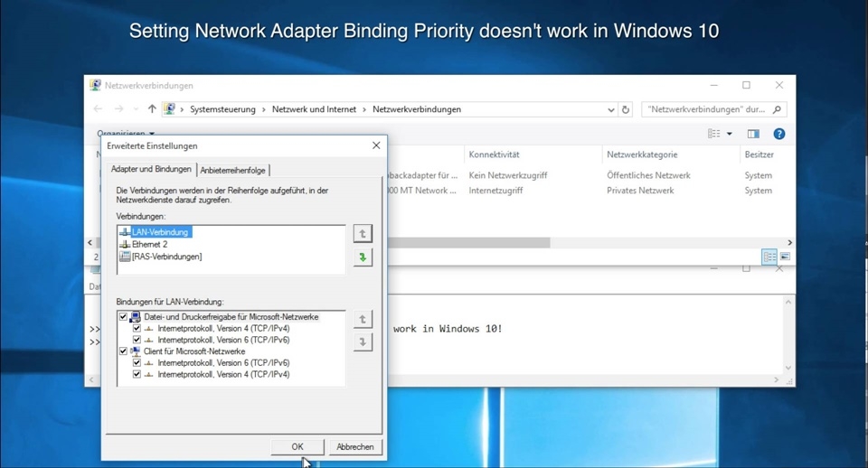
Task: Uncheck TCP/IPv4 under Client für Microsoft-Netzwerke
Action: [x=137, y=375]
